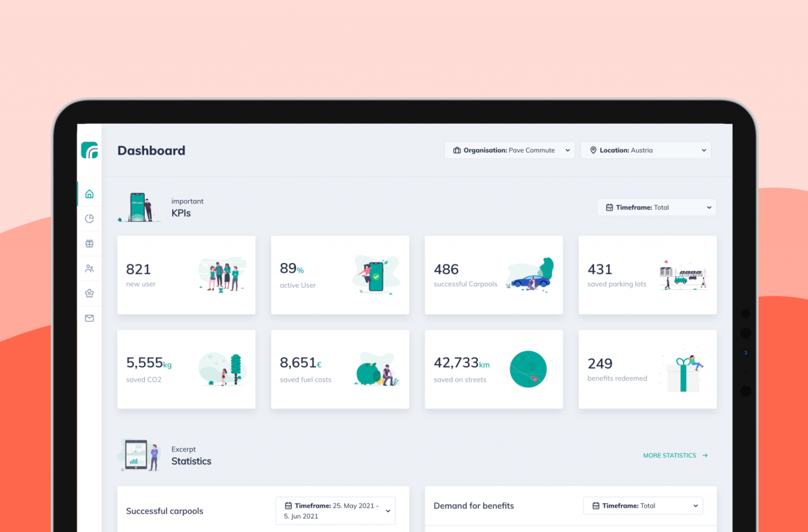Open the Statistics pie chart sidebar icon
808x532 pixels.
pyautogui.click(x=89, y=218)
